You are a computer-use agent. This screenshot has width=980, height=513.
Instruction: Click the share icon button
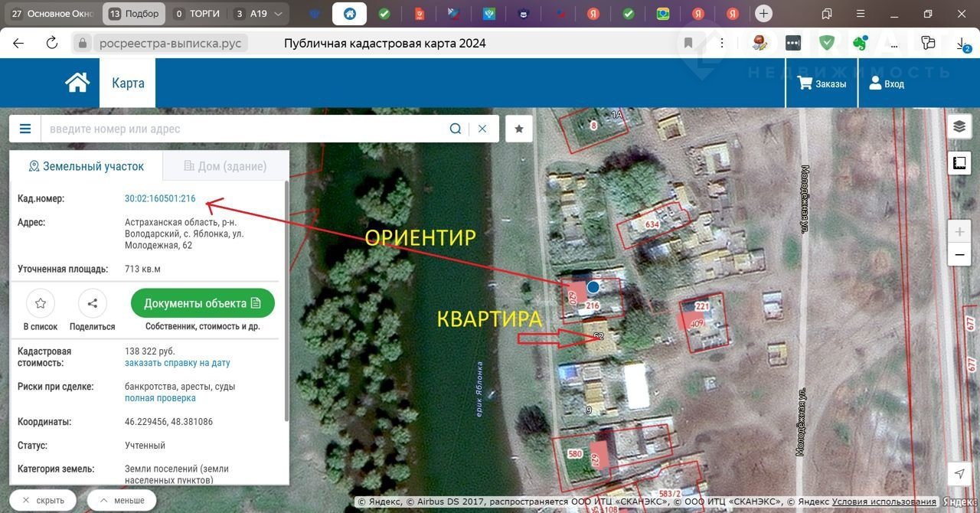point(92,303)
